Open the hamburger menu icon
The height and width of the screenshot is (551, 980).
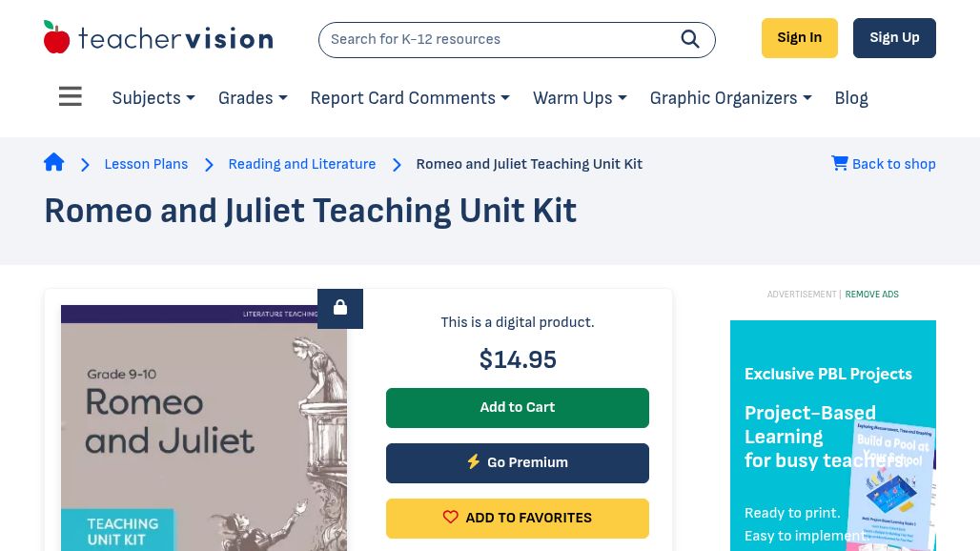70,96
